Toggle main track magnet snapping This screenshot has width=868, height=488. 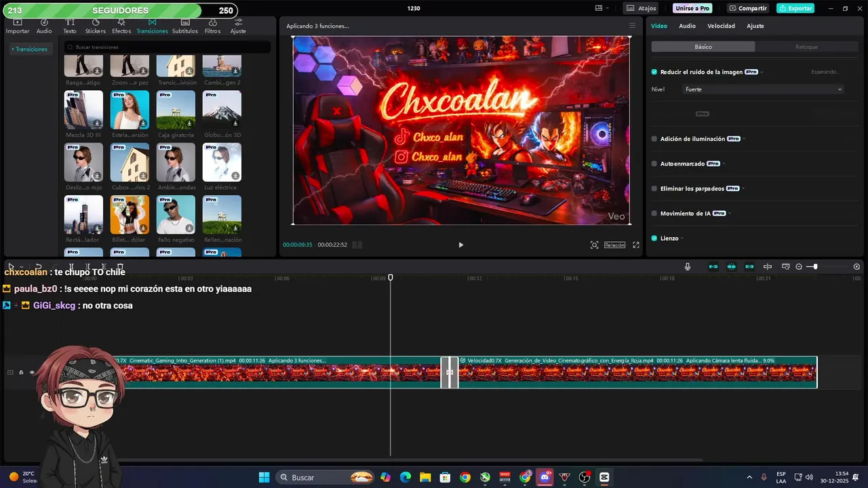(x=713, y=267)
